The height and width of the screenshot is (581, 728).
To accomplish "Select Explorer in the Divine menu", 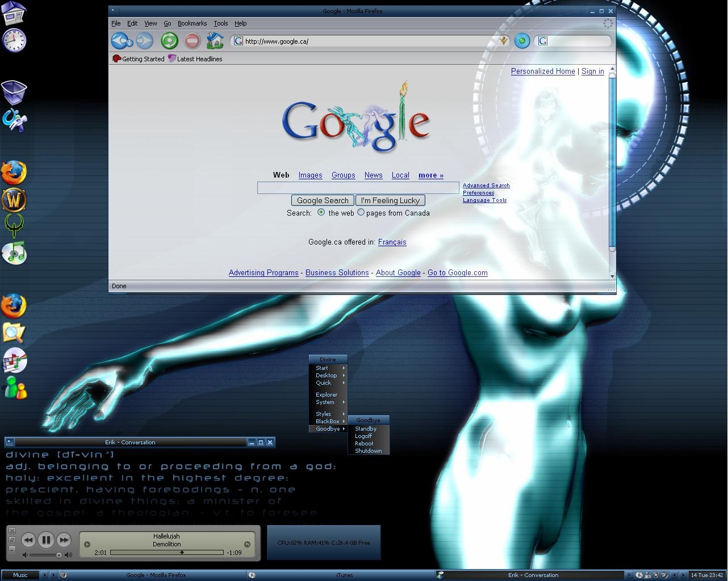I will click(x=328, y=394).
